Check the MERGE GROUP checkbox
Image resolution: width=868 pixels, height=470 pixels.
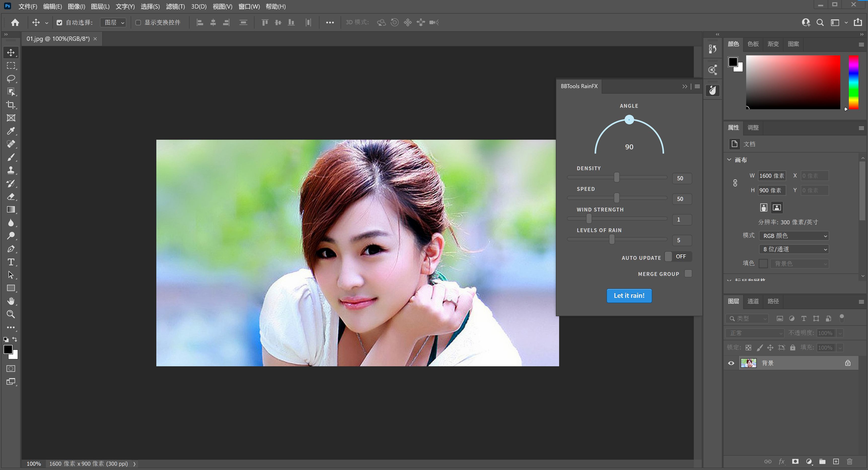pos(688,274)
